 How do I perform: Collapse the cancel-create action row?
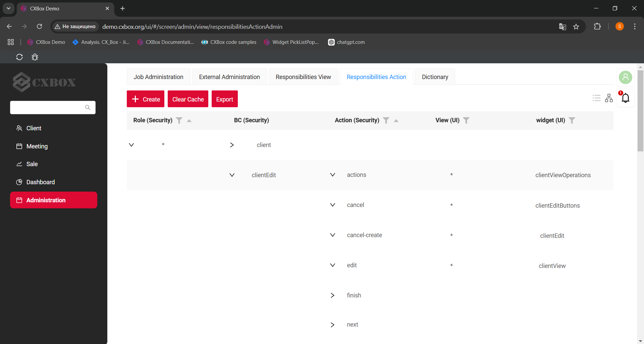pyautogui.click(x=332, y=235)
